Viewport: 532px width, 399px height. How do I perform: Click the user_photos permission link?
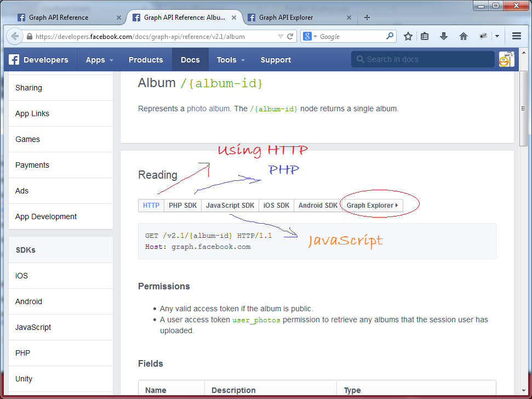256,320
